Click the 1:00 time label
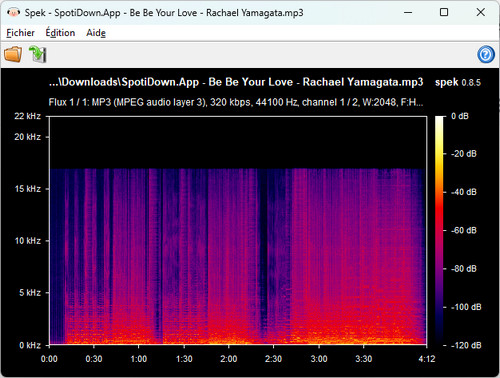This screenshot has width=500, height=378. click(x=139, y=359)
